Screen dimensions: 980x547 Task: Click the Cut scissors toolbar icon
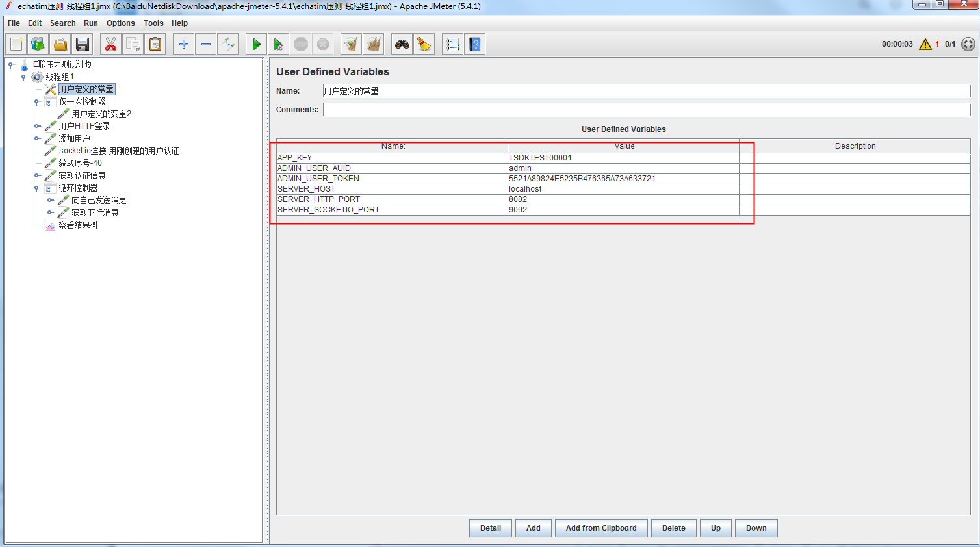coord(111,44)
